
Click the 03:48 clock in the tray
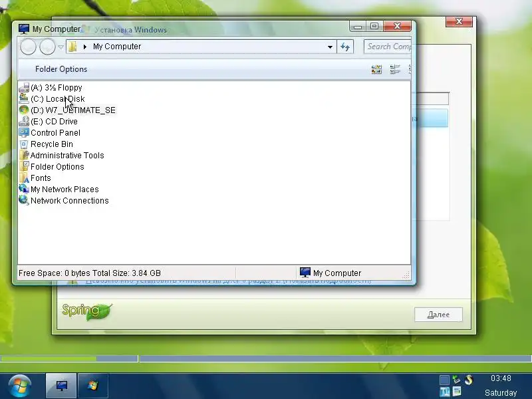[x=501, y=378]
